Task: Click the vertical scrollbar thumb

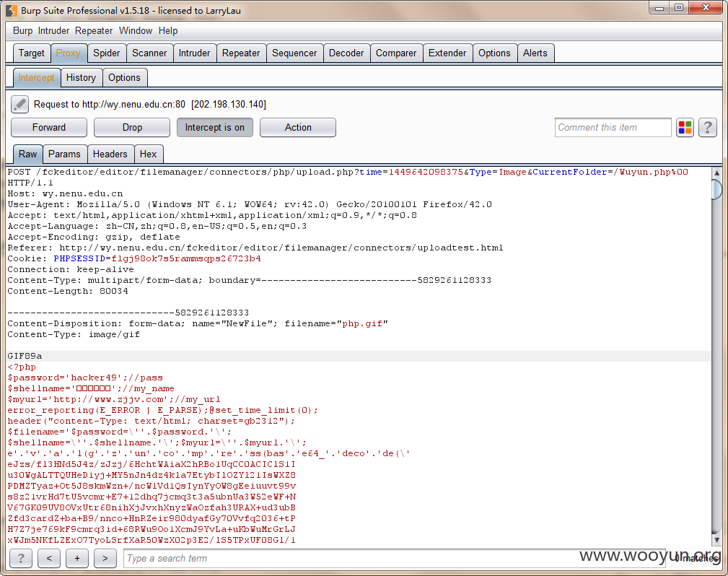Action: (x=717, y=190)
